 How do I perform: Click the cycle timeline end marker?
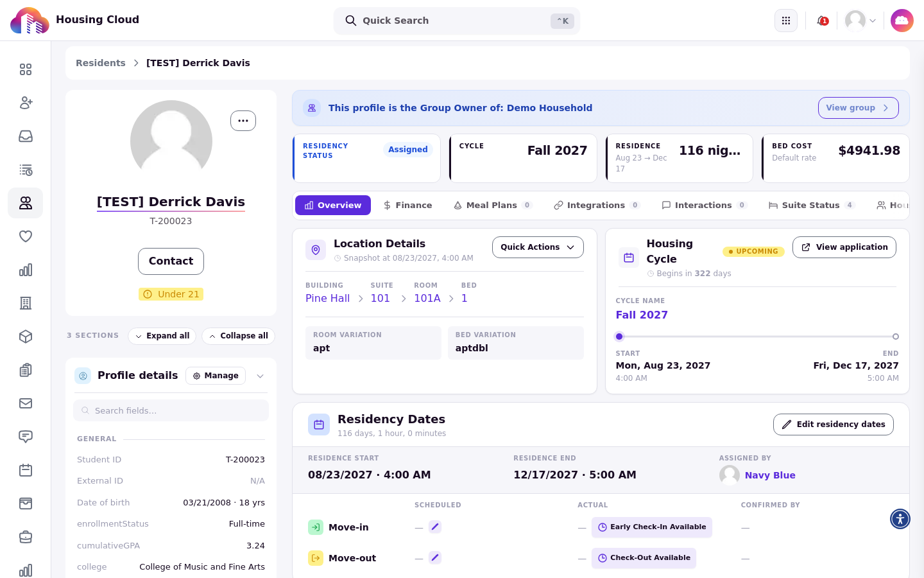896,337
